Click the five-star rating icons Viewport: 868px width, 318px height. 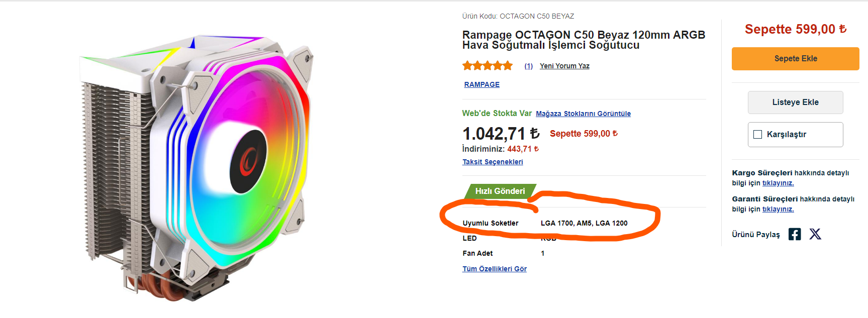click(x=487, y=66)
